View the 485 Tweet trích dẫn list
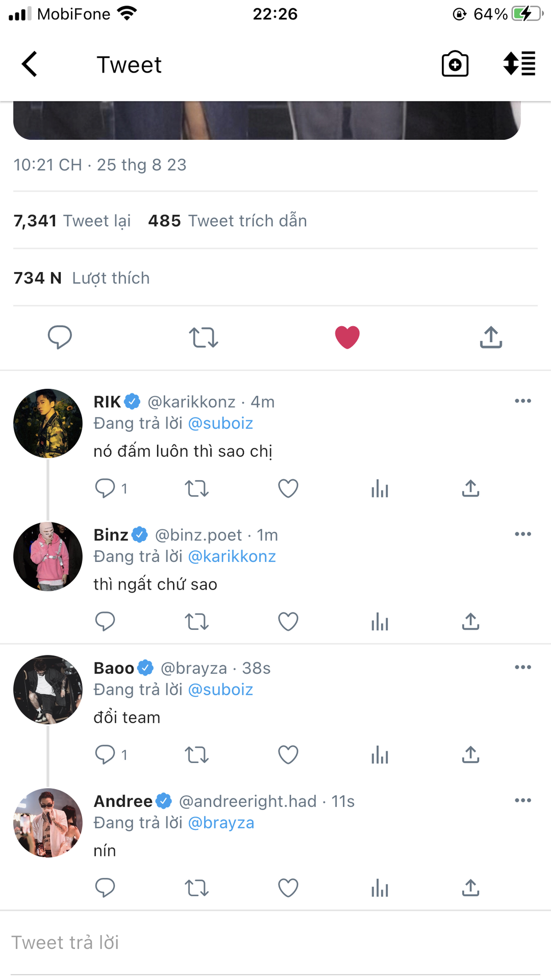Screen dimensions: 551x980 click(228, 221)
